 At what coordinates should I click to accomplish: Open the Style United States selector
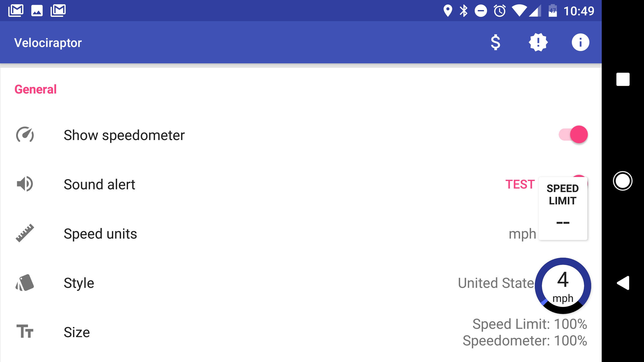[x=496, y=283]
